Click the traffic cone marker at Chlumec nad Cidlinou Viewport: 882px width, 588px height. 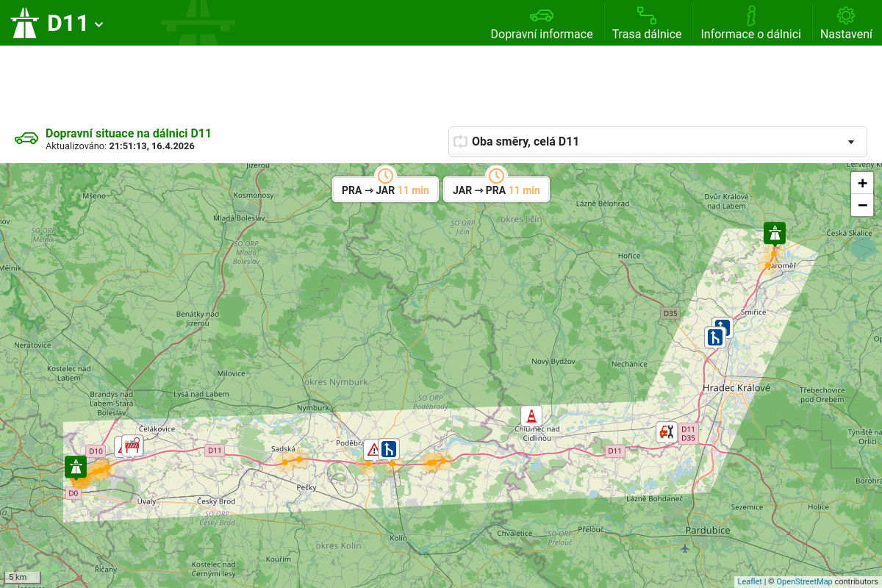click(x=531, y=416)
